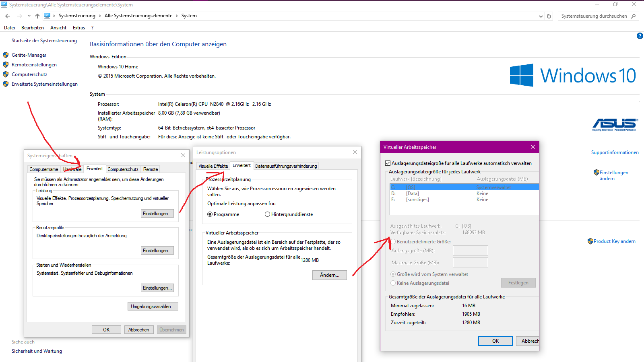Open Umgebungsvariablen dialog
The image size is (644, 362).
pyautogui.click(x=153, y=306)
